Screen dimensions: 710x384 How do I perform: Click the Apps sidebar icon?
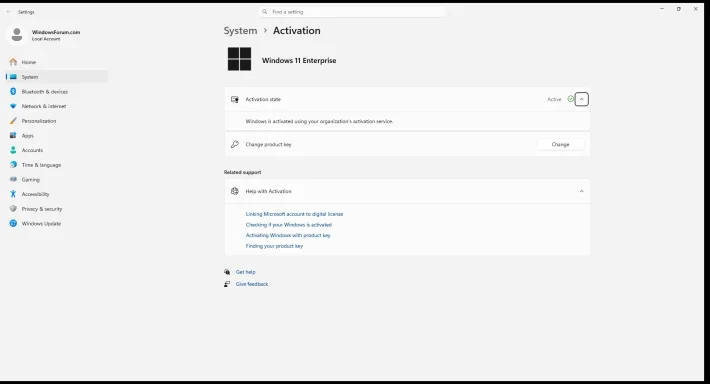[x=13, y=135]
